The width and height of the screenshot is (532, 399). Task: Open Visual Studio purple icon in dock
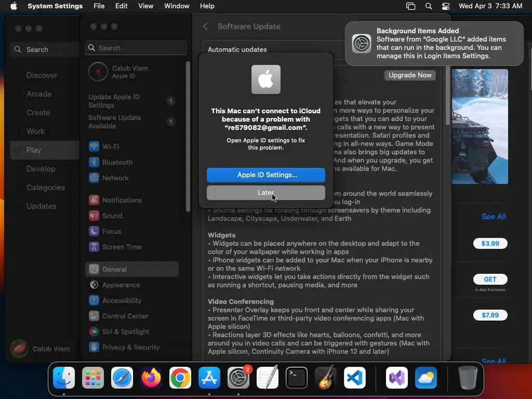tap(397, 378)
